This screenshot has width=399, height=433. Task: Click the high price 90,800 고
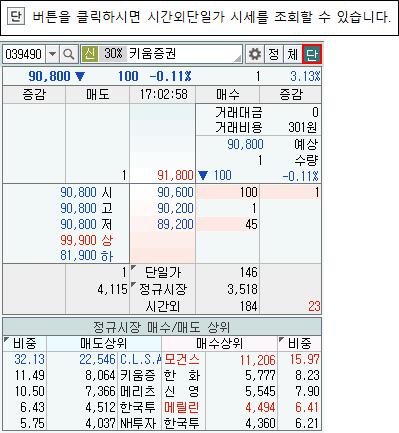pyautogui.click(x=86, y=208)
